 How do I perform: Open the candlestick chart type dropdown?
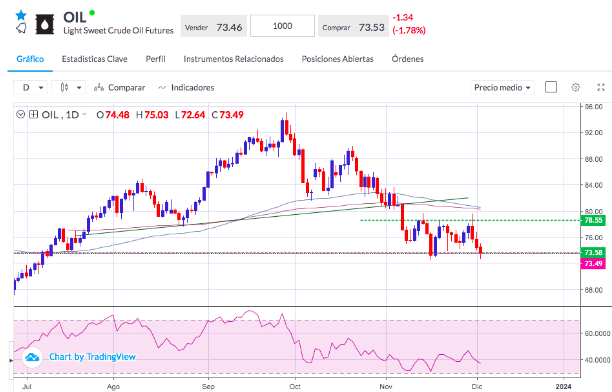click(68, 87)
